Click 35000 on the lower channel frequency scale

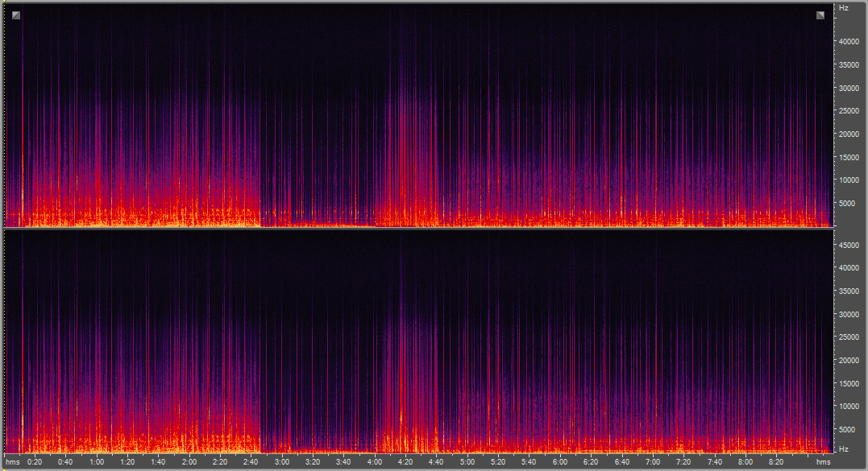[849, 291]
